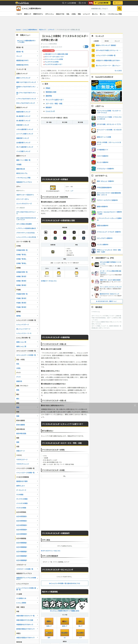The width and height of the screenshot is (138, 644).
Task: Expand ホワイトデーガチャ sidebar entry
Action: pyautogui.click(x=27, y=199)
